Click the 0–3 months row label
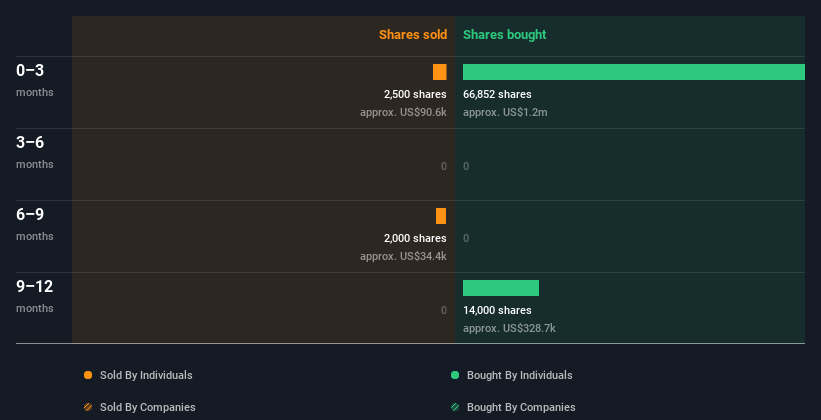 [35, 80]
